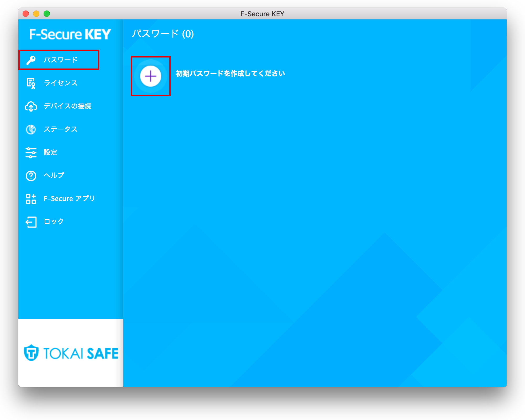Click the key icon next to パスワード
The height and width of the screenshot is (420, 525).
pos(31,60)
